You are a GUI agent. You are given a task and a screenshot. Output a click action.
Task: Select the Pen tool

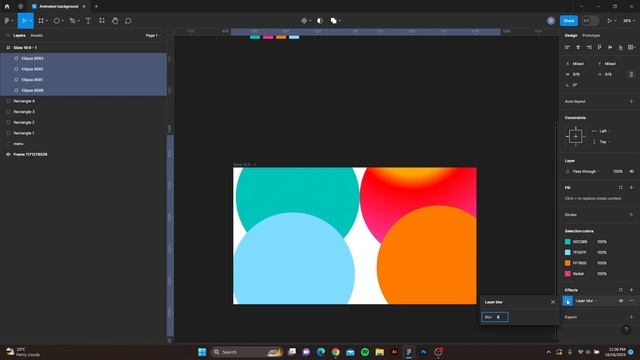coord(73,21)
